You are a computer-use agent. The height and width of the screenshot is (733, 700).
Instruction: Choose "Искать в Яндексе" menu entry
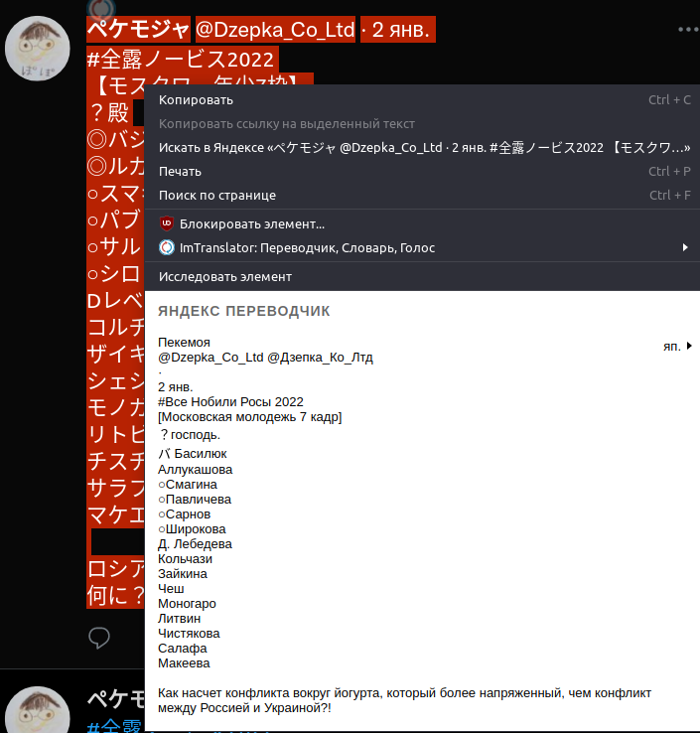click(424, 147)
